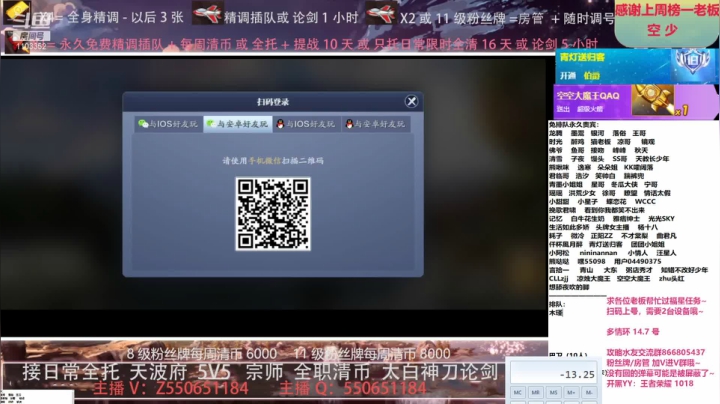Click the nininannan name in VIP list
This screenshot has width=720, height=404.
tap(598, 253)
